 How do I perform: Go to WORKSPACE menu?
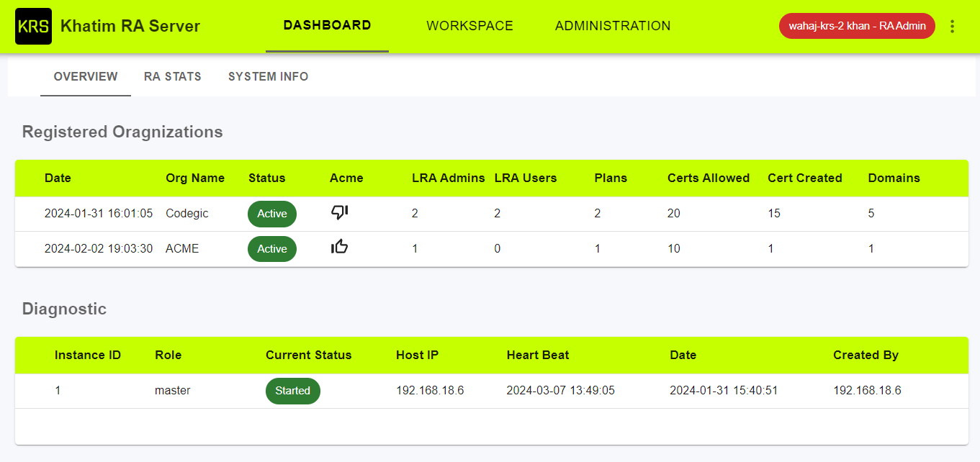tap(469, 26)
